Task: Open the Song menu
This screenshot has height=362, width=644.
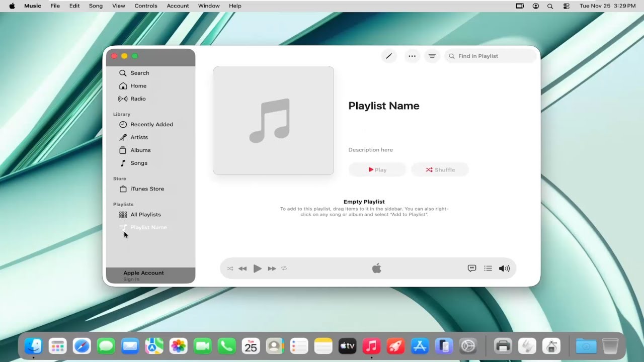Action: pyautogui.click(x=96, y=6)
